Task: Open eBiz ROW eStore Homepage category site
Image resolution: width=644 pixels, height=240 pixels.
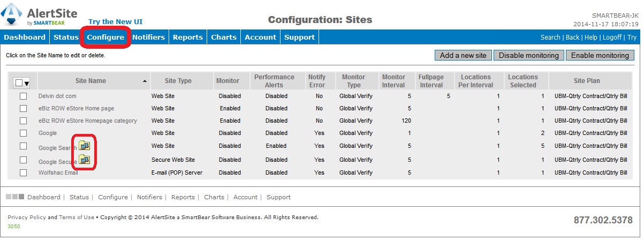Action: coord(88,121)
